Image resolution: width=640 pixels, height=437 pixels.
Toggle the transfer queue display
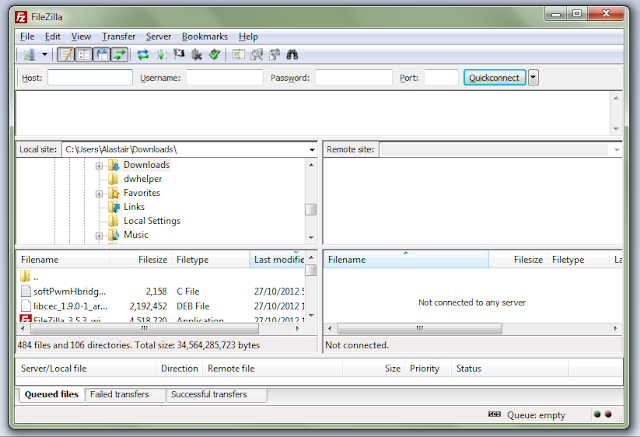point(120,54)
